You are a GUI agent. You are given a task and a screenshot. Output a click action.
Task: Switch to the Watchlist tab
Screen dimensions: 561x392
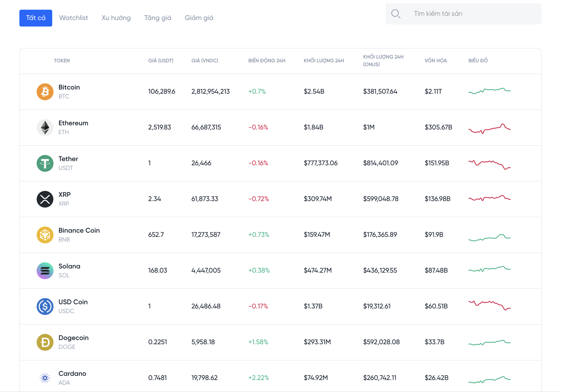pyautogui.click(x=74, y=18)
